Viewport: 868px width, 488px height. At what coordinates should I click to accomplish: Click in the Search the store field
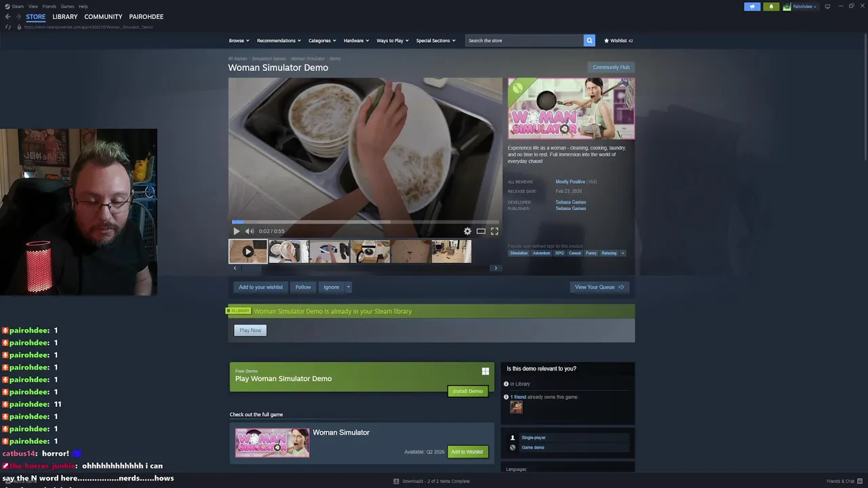pos(524,41)
